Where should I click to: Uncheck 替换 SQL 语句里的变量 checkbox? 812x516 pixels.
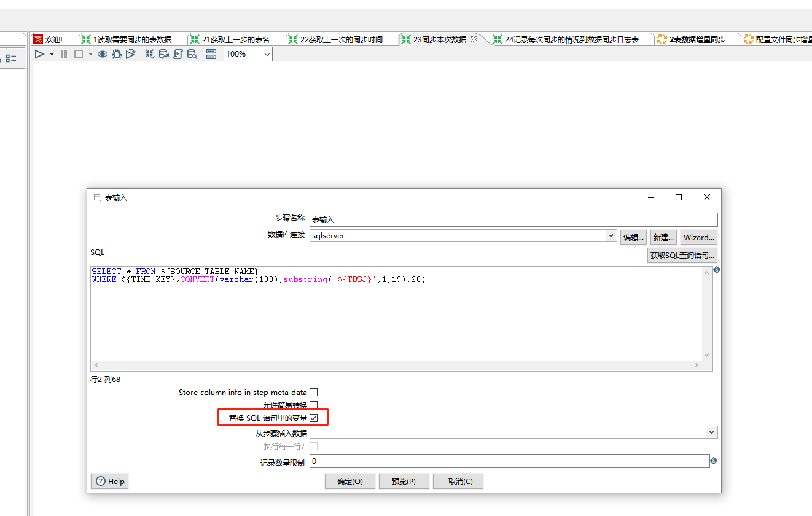[x=314, y=418]
